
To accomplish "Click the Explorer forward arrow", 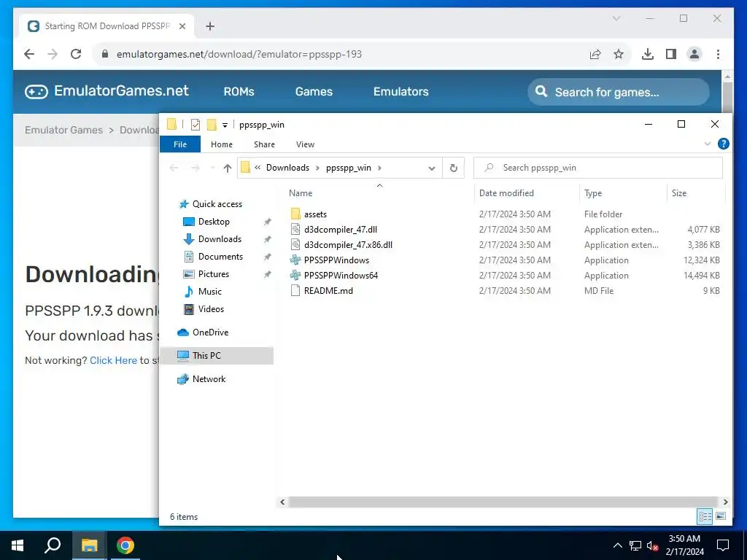I will [x=196, y=168].
